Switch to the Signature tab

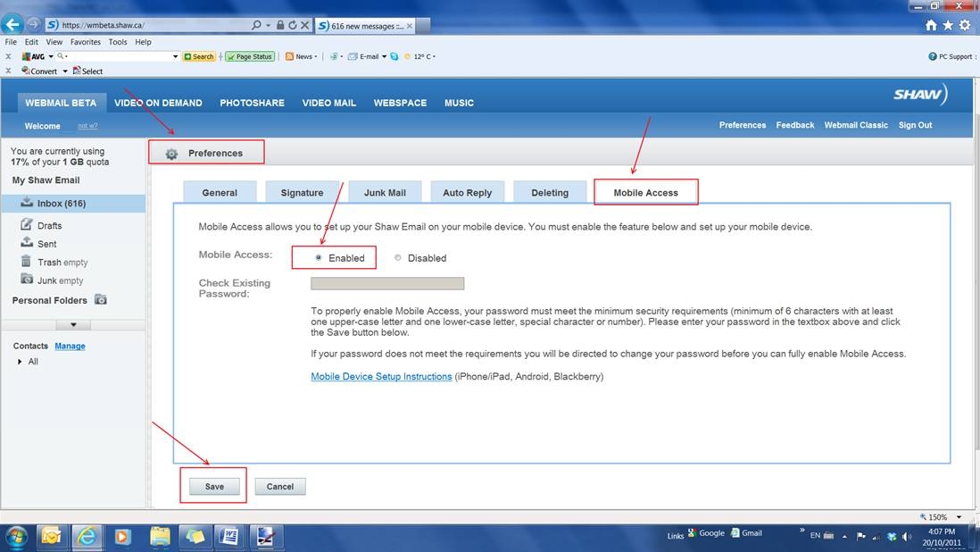tap(302, 193)
